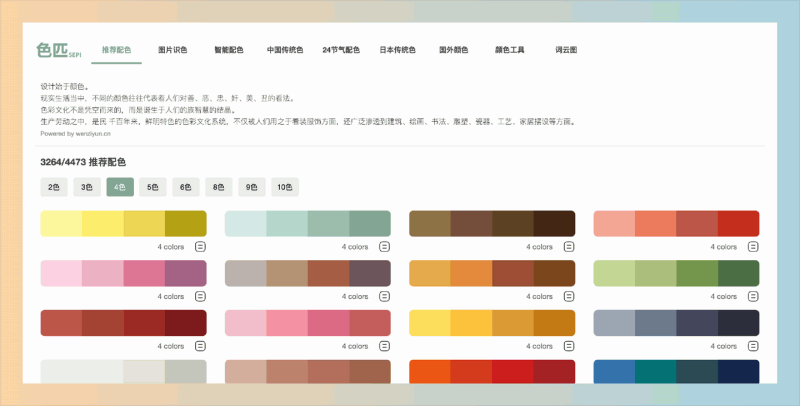Open the 图片识色 tab
This screenshot has height=406, width=800.
[x=172, y=50]
